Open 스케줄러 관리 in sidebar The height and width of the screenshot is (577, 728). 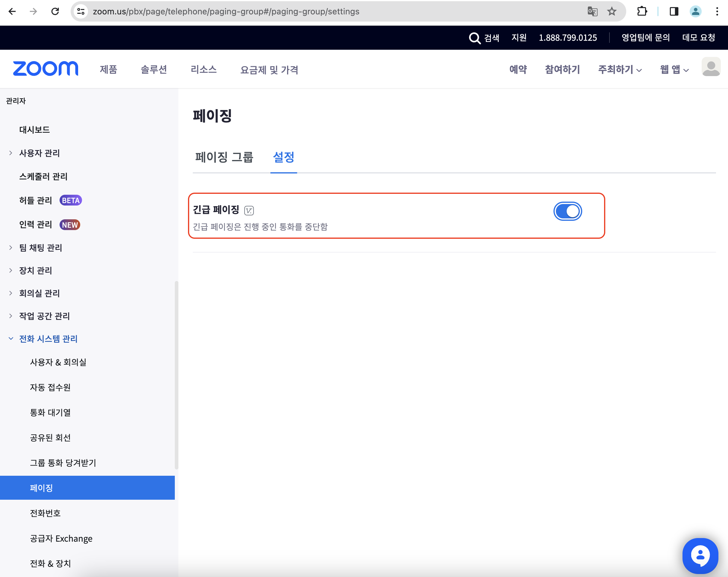click(43, 176)
